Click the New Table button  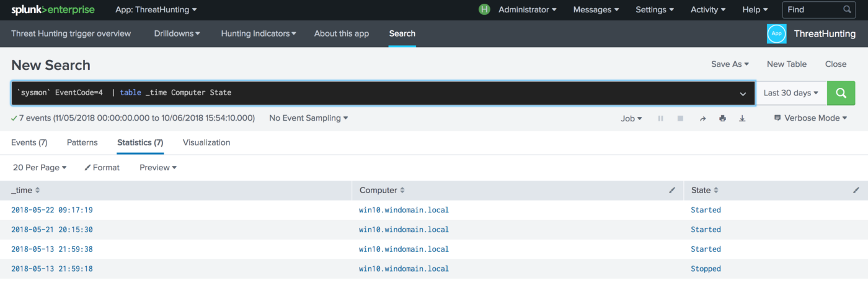pos(787,64)
